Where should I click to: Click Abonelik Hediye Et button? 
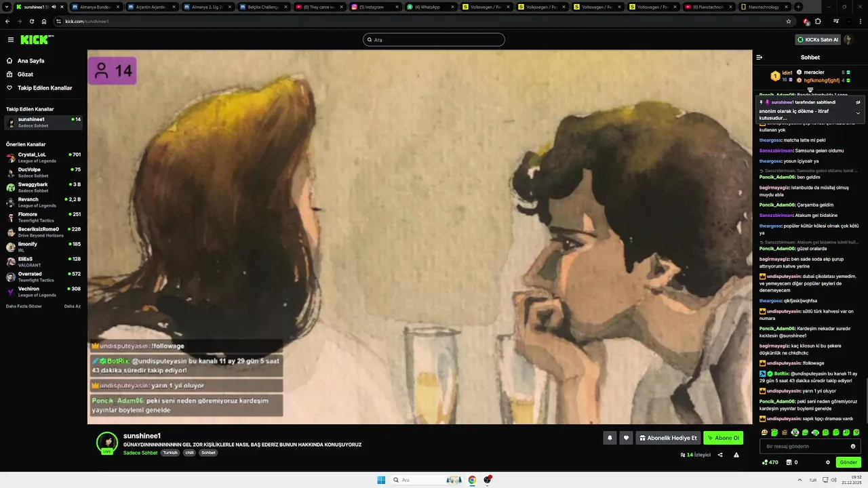click(668, 438)
